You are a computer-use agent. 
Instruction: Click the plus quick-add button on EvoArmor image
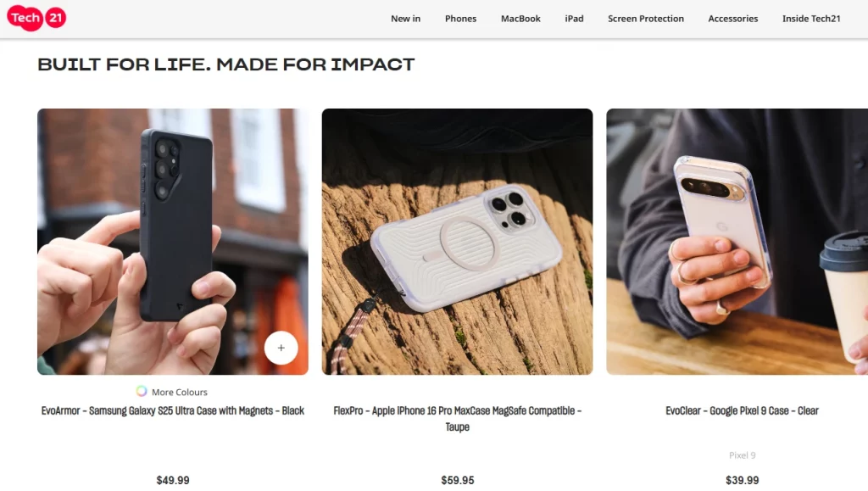[281, 348]
